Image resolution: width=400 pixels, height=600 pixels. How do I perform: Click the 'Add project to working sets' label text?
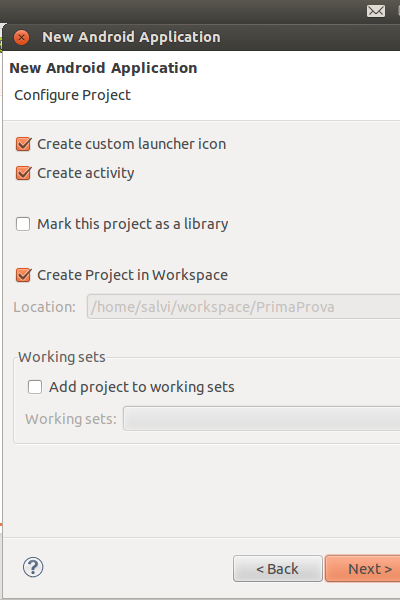click(x=142, y=387)
